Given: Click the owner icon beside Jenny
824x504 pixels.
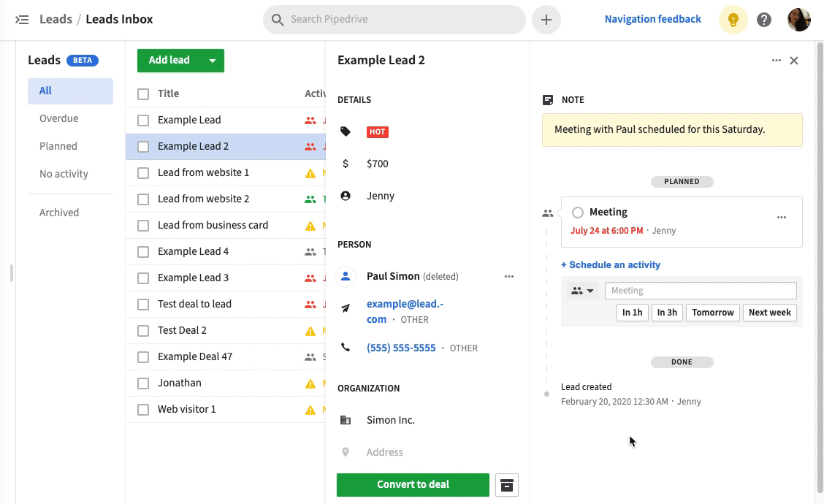Looking at the screenshot, I should click(346, 196).
